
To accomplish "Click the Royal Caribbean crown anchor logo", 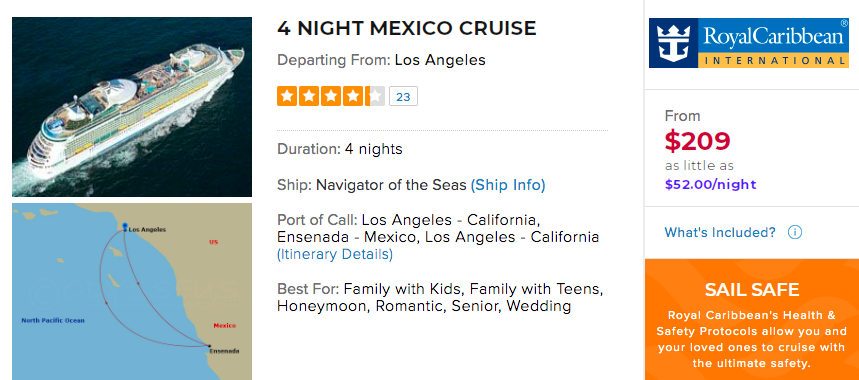I will pos(673,43).
